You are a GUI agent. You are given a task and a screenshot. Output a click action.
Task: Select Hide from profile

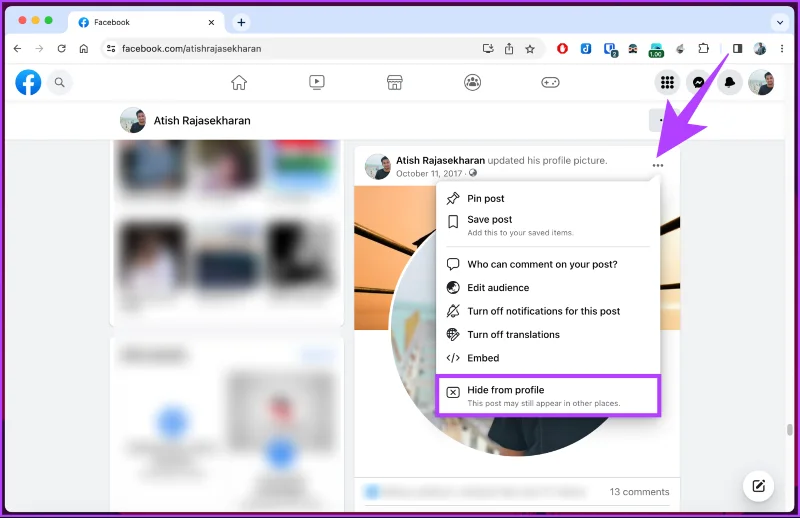coord(548,396)
